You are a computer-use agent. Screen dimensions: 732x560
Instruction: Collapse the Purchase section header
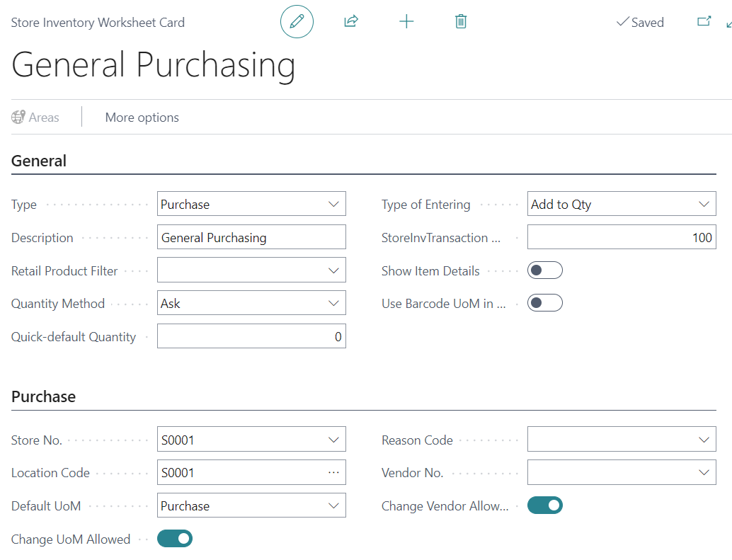(43, 396)
